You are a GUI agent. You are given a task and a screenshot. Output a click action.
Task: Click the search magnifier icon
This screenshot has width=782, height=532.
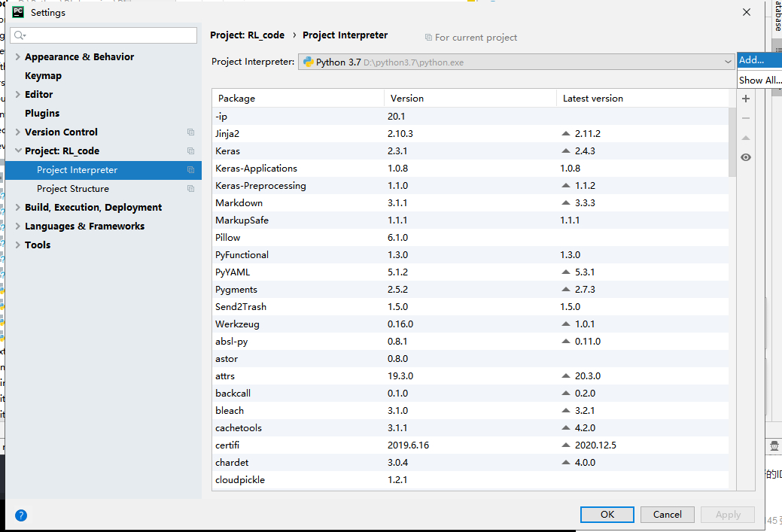20,35
